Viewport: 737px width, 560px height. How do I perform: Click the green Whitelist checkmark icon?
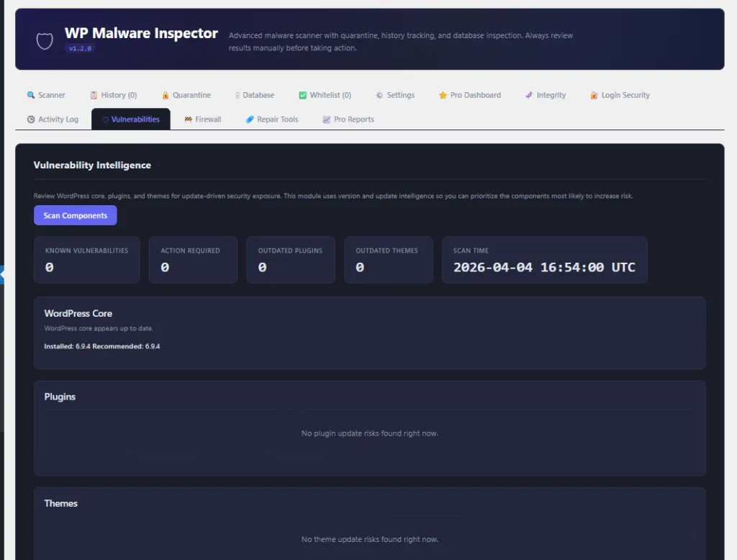[304, 94]
